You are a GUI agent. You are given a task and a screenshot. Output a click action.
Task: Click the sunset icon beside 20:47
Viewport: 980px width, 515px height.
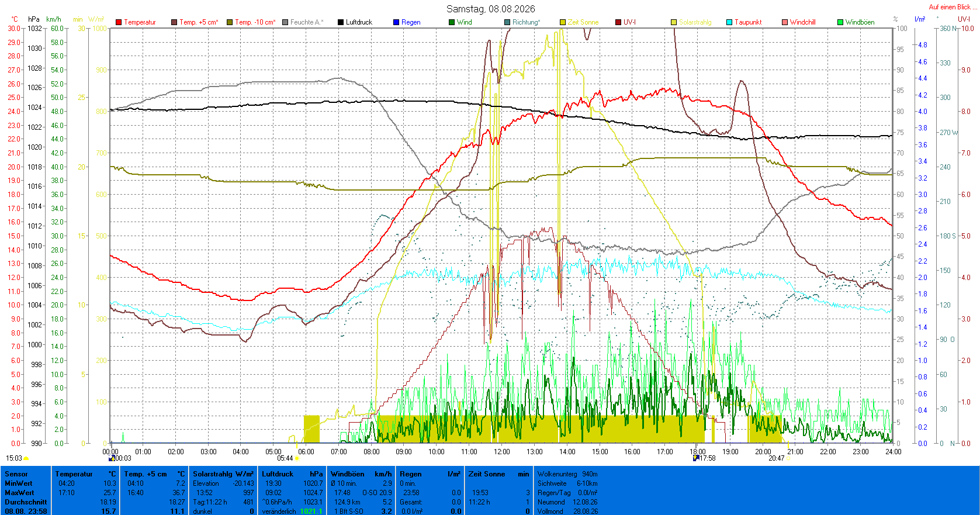tap(788, 459)
